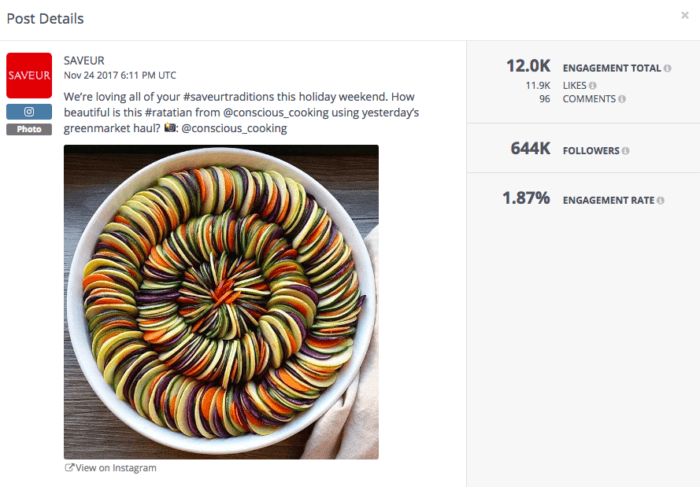Screen dimensions: 700x487
Task: Open the ratatouille post photo
Action: tap(221, 302)
